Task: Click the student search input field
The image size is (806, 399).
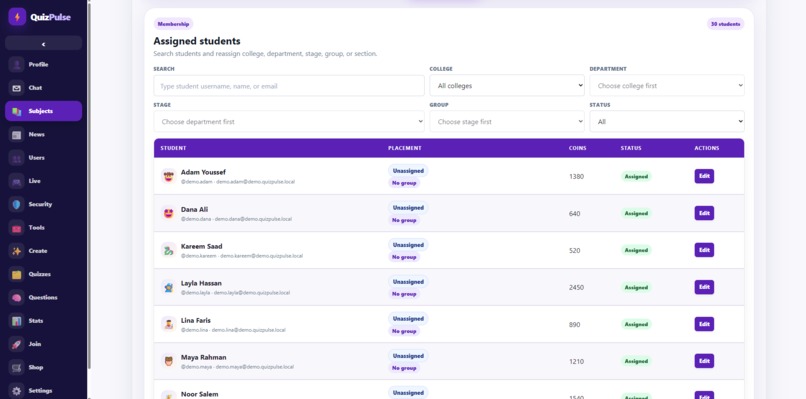Action: click(x=289, y=86)
